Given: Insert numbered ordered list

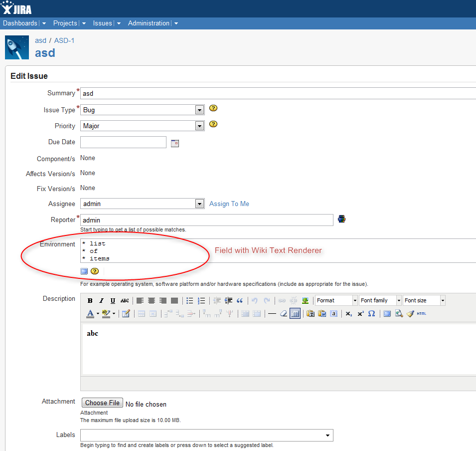Looking at the screenshot, I should pyautogui.click(x=201, y=300).
